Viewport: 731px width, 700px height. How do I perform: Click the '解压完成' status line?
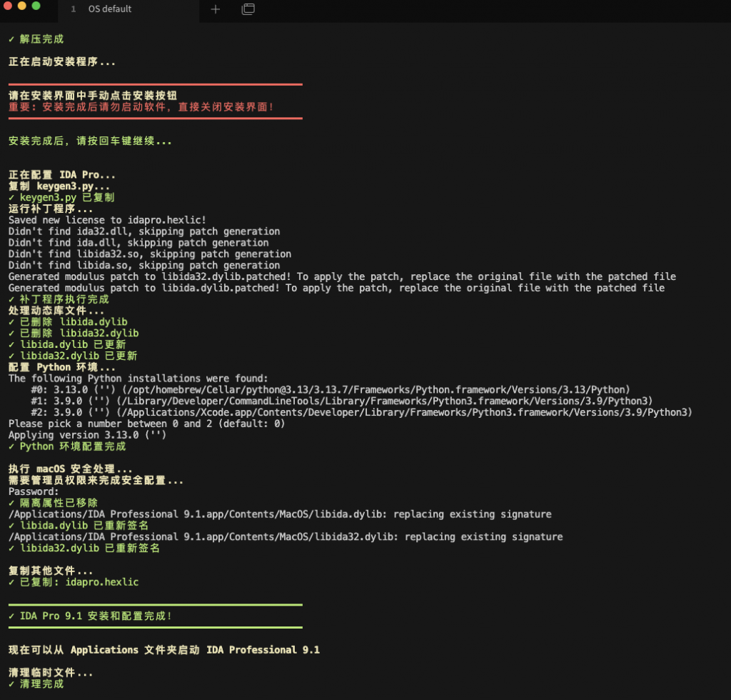coord(36,39)
